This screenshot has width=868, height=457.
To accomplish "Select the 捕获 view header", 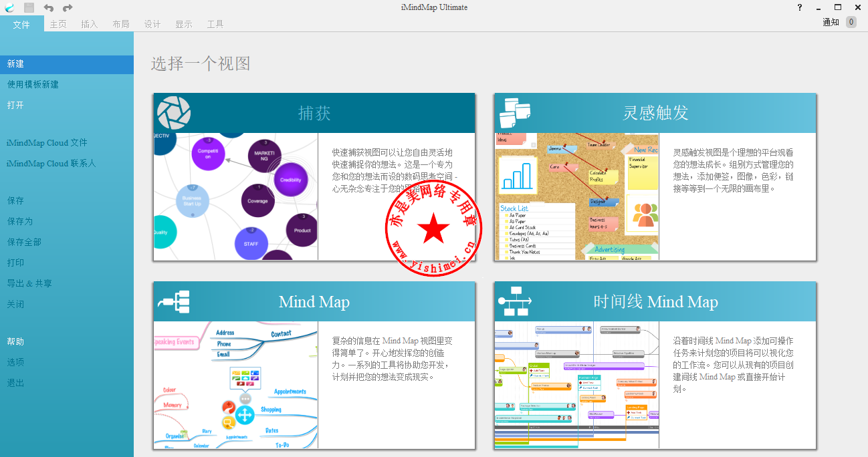I will click(314, 113).
